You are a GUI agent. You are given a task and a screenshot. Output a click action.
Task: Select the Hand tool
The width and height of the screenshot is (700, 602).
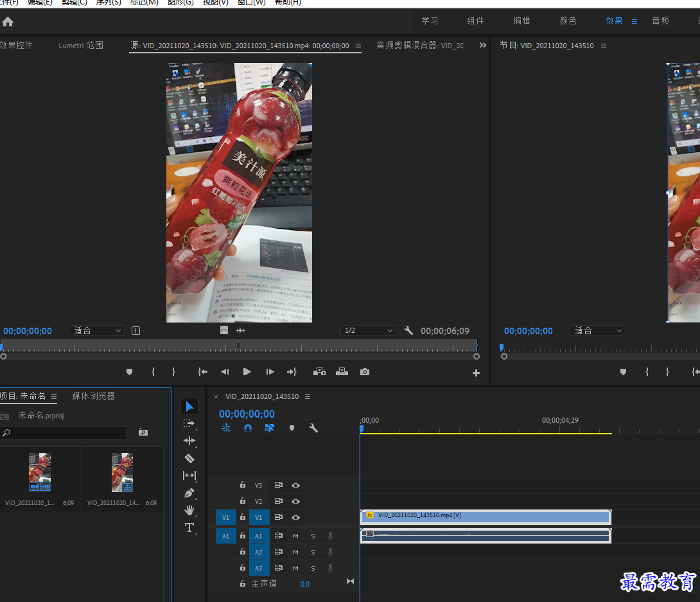(x=189, y=511)
